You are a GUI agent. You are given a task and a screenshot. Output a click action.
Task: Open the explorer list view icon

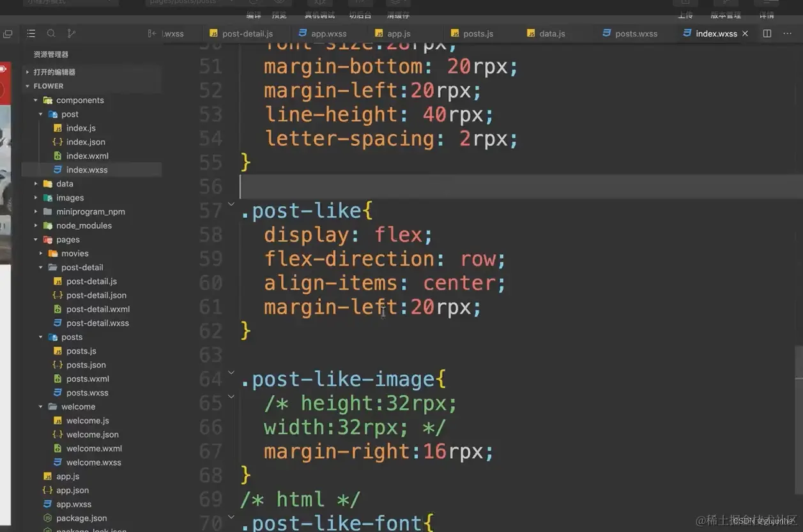[31, 33]
